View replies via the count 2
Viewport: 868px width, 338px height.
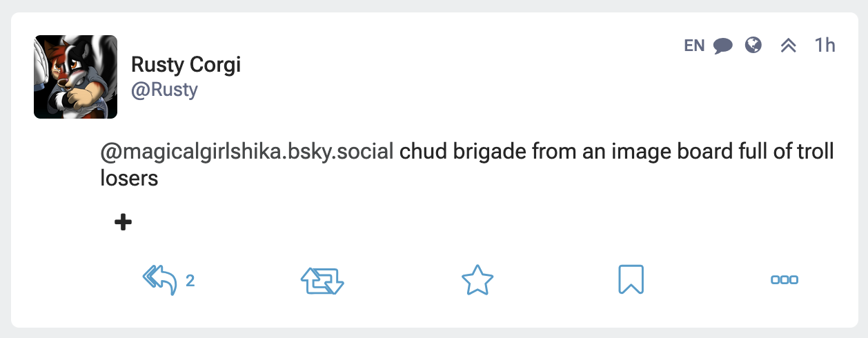pyautogui.click(x=190, y=281)
